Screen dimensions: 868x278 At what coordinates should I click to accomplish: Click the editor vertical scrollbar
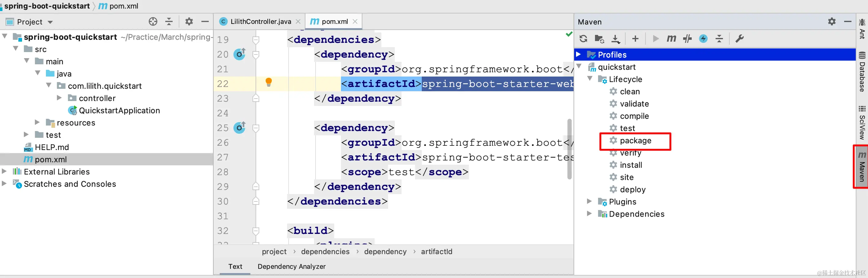pos(569,149)
